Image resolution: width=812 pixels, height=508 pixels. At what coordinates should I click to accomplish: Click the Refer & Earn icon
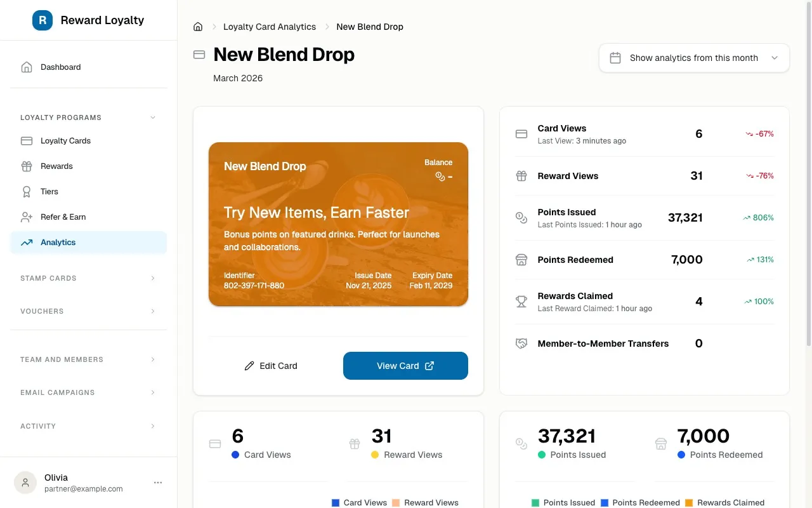click(26, 217)
